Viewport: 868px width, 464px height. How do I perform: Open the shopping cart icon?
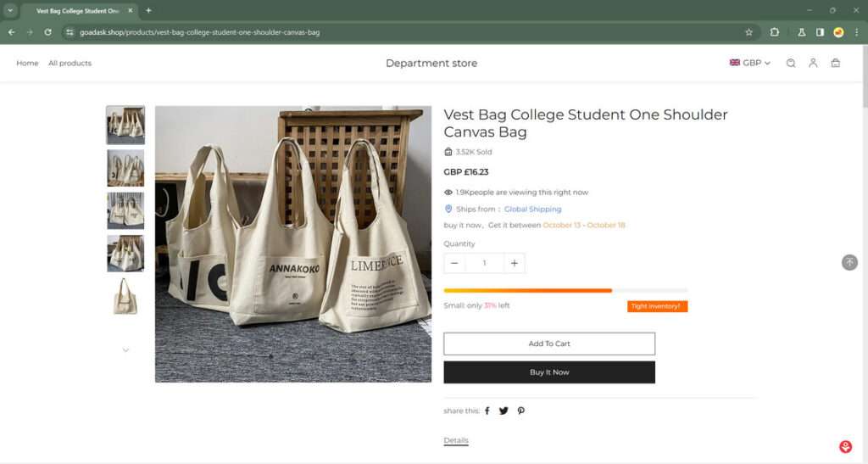pos(836,63)
